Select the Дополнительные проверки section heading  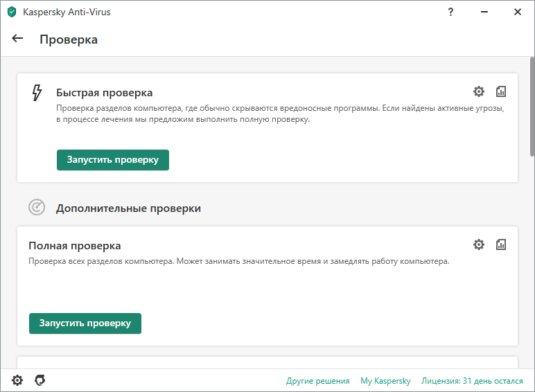coord(128,208)
